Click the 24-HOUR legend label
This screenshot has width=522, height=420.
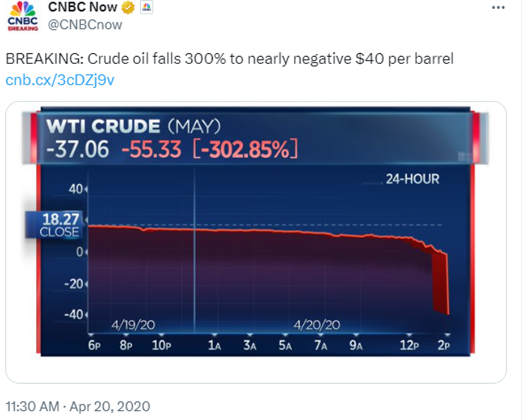(x=412, y=179)
